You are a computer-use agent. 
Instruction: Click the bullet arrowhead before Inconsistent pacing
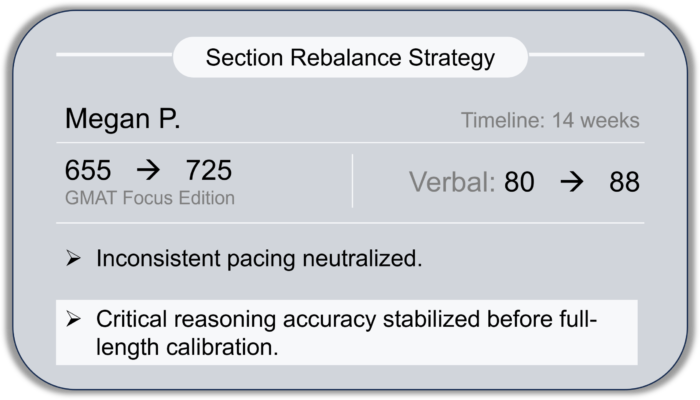click(72, 259)
